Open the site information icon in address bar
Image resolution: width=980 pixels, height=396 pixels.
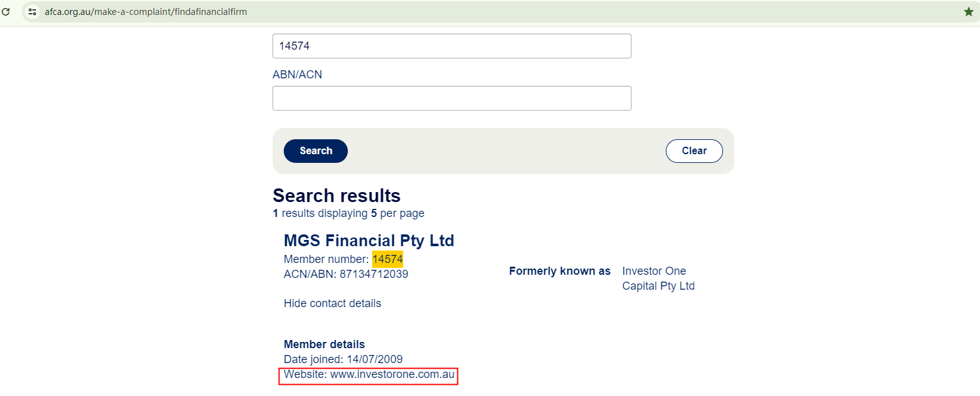(32, 12)
